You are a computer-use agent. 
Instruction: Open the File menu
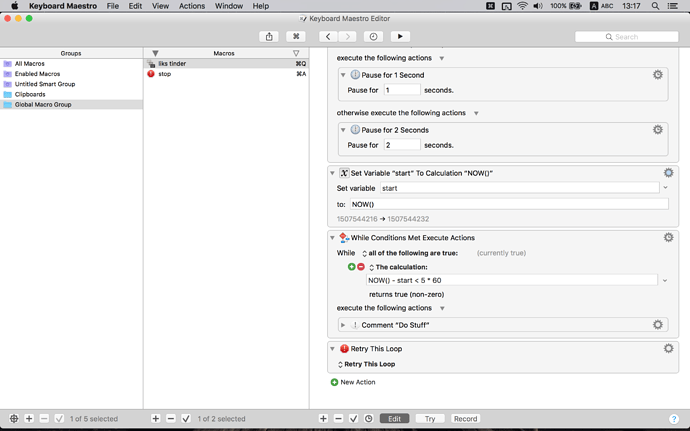113,6
